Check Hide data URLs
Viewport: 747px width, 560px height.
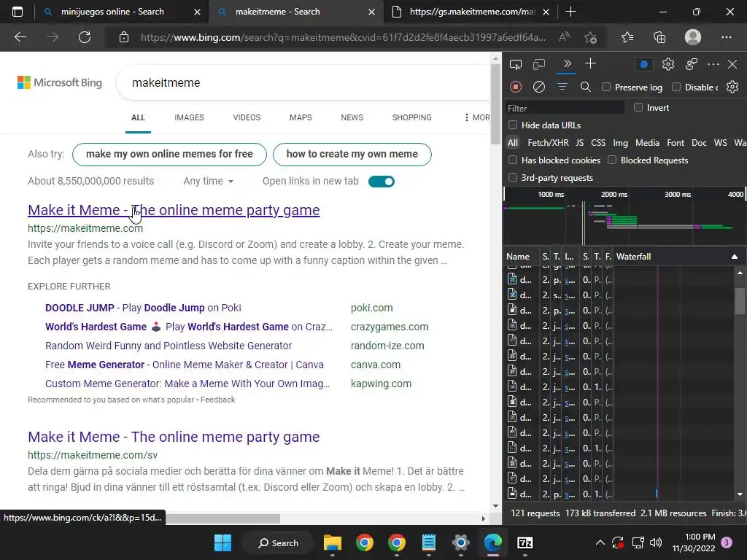[x=513, y=125]
